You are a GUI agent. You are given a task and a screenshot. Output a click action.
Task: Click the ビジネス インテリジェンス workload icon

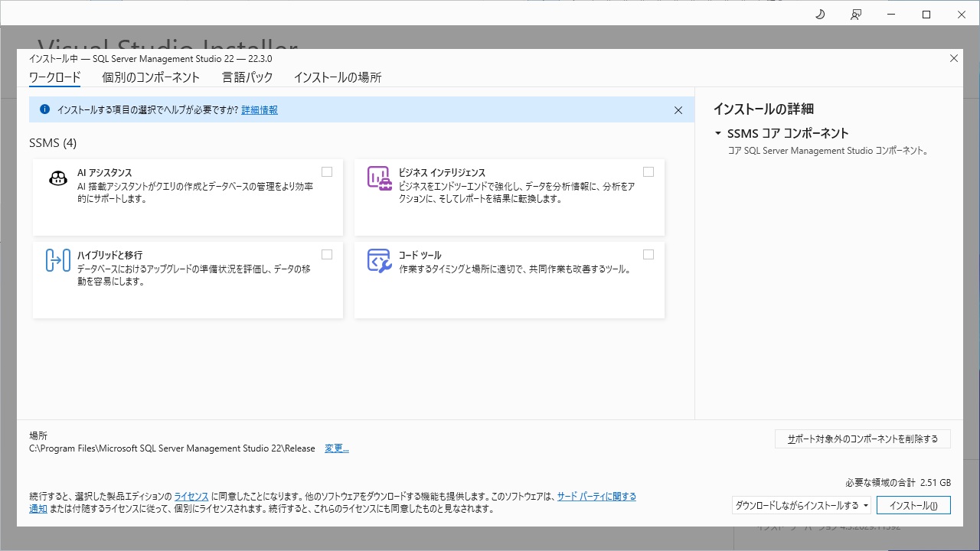[x=379, y=178]
